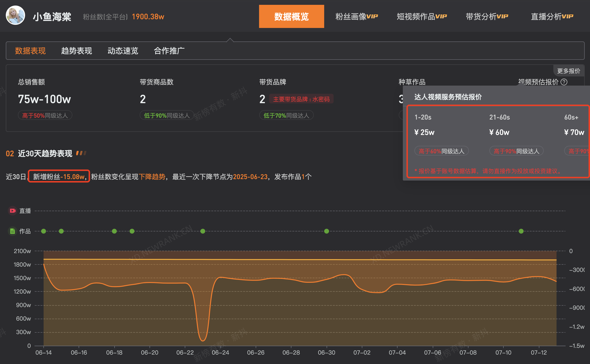The width and height of the screenshot is (590, 364).
Task: Click the 种草作品 label
Action: (x=412, y=82)
